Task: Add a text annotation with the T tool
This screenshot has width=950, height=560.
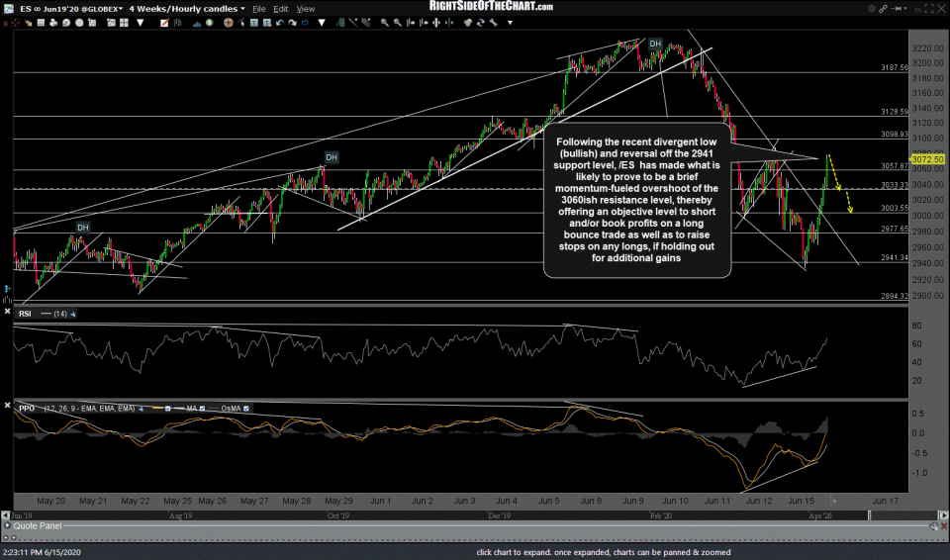Action: (x=254, y=23)
